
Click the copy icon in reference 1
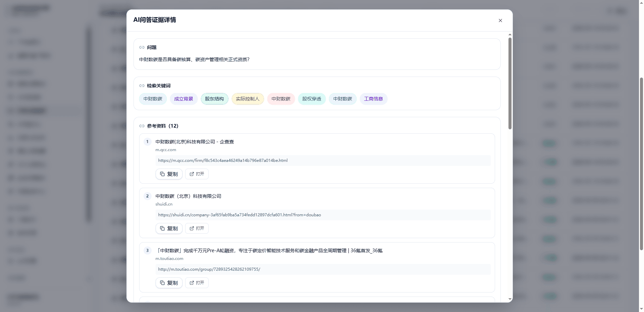[x=162, y=174]
